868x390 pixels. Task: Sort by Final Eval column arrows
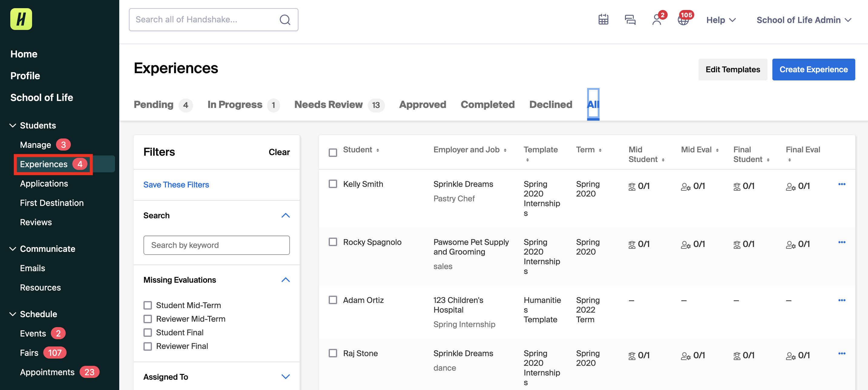[789, 160]
